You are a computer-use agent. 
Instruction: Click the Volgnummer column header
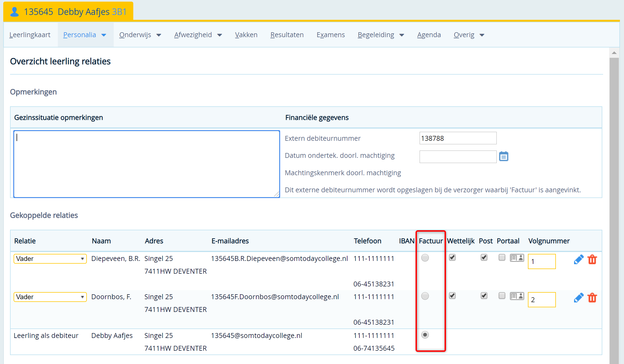[549, 241]
